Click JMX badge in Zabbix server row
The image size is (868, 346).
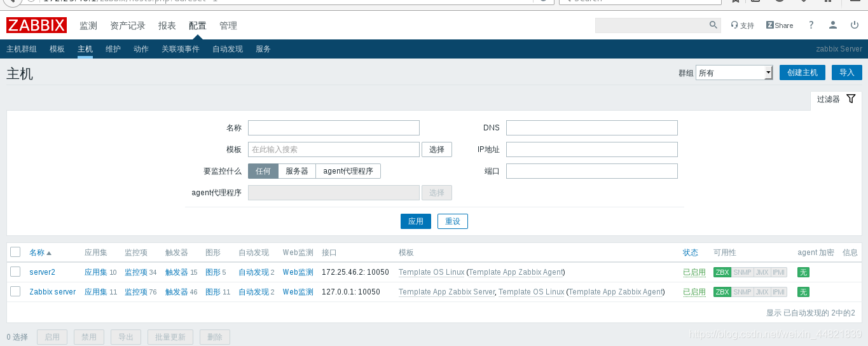tap(762, 292)
